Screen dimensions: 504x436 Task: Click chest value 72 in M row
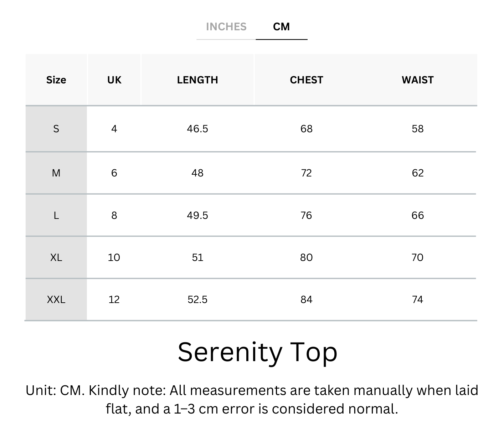(306, 173)
